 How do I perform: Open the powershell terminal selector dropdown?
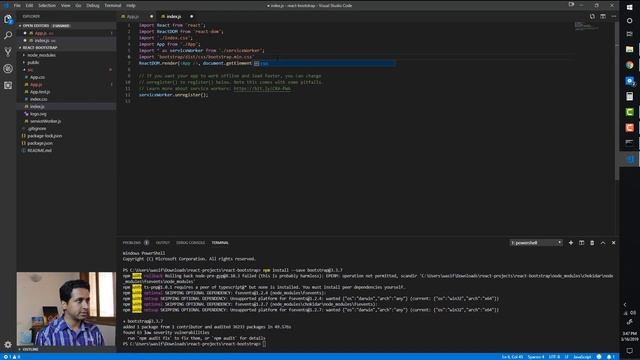536,243
